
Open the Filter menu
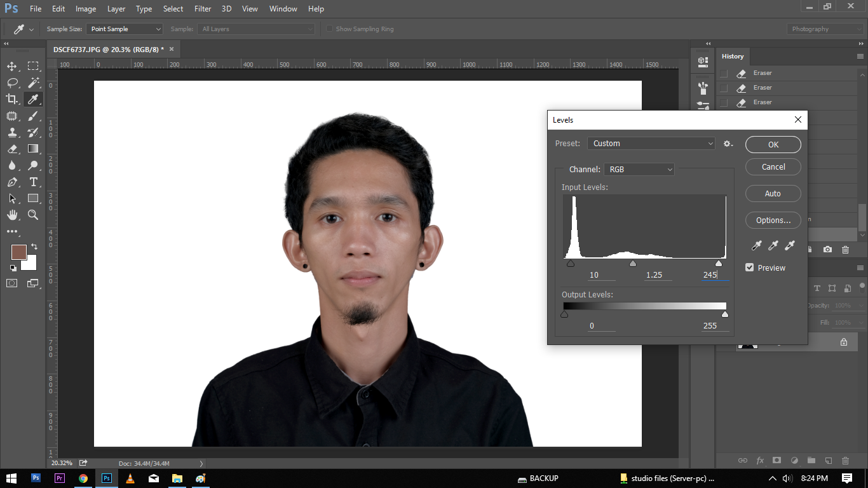tap(203, 9)
